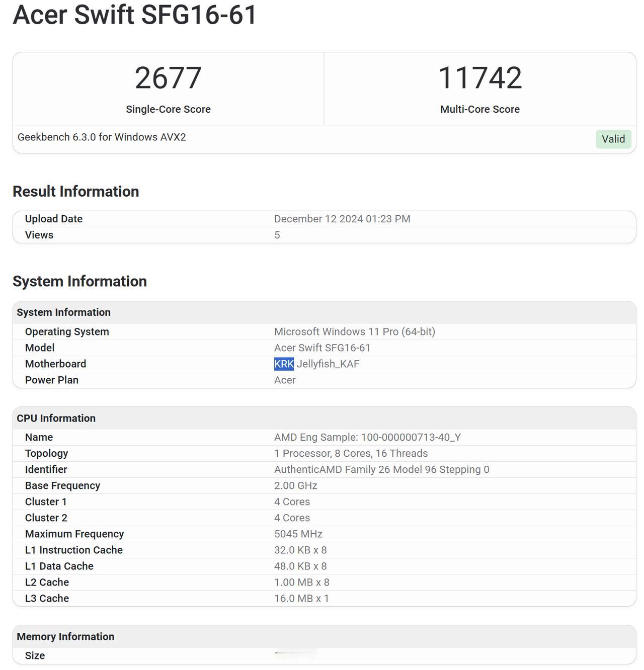Click the Model row label

tap(40, 348)
